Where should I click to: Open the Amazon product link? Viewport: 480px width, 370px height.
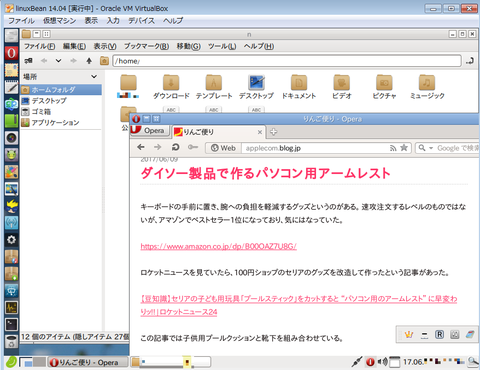(x=218, y=246)
